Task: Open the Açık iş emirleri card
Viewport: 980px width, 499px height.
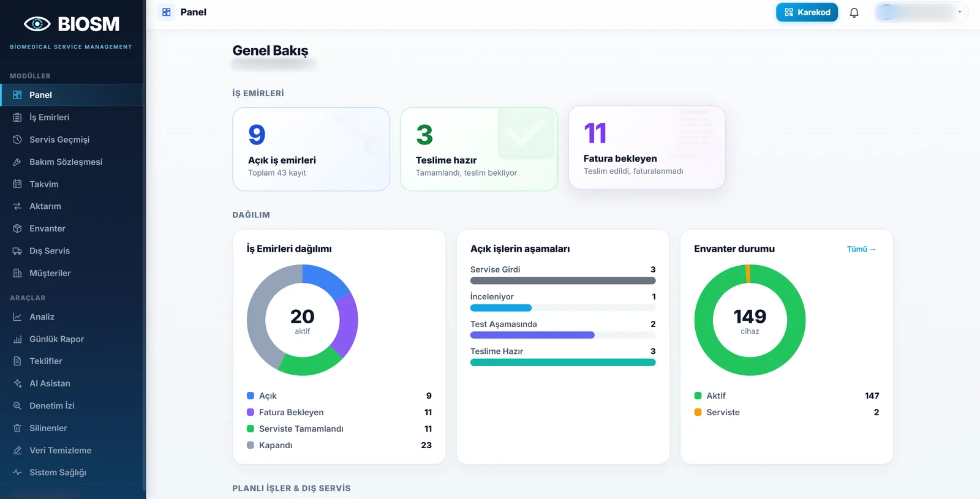Action: [x=311, y=149]
